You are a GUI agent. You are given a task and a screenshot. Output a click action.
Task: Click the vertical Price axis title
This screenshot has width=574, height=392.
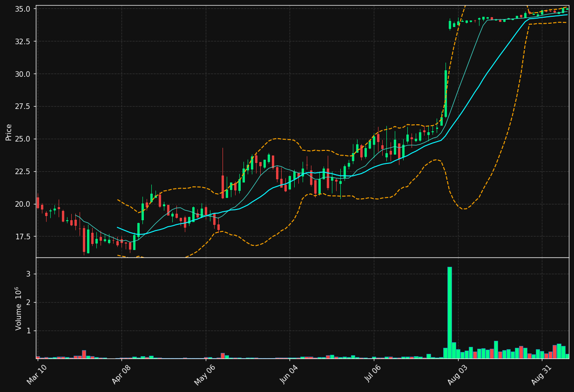click(9, 132)
